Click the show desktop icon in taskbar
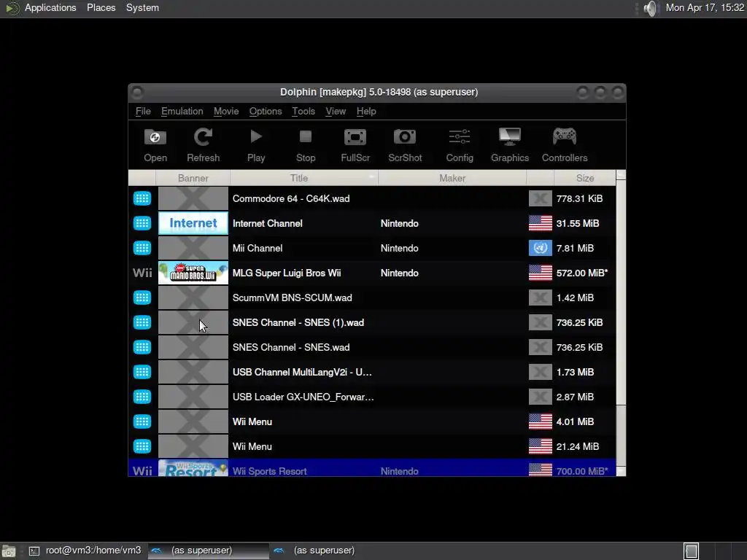The height and width of the screenshot is (560, 747). click(9, 551)
